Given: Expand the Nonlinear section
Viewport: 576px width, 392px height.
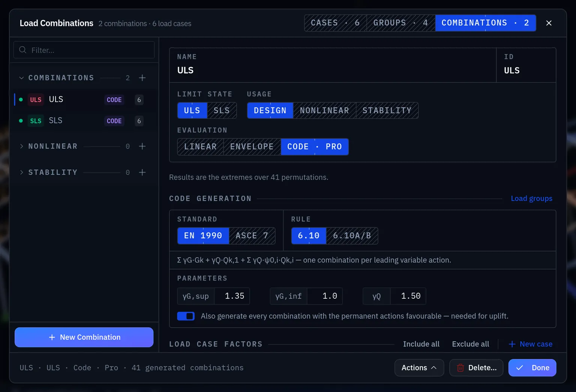Looking at the screenshot, I should point(21,146).
